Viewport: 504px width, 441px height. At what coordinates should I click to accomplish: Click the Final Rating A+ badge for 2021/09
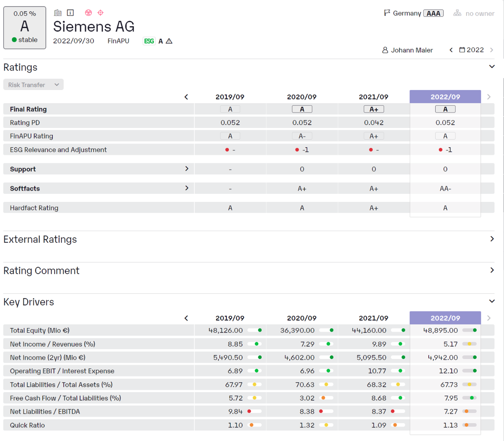click(374, 109)
